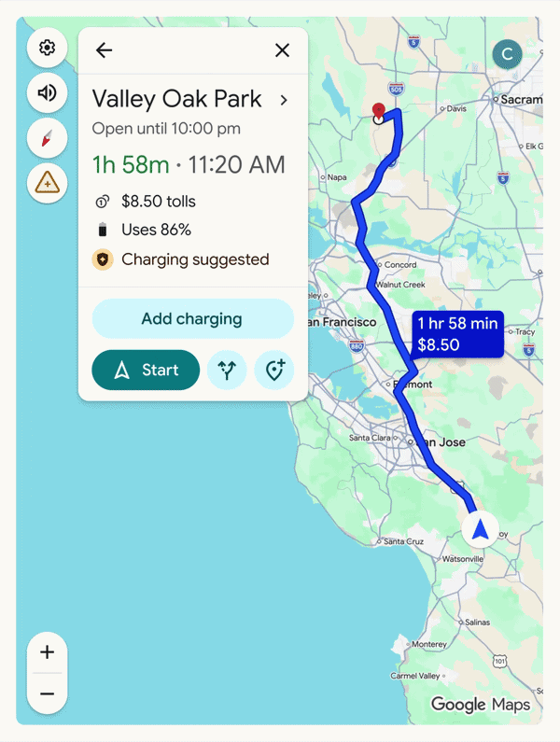
Task: Add a stop along the route
Action: click(274, 371)
